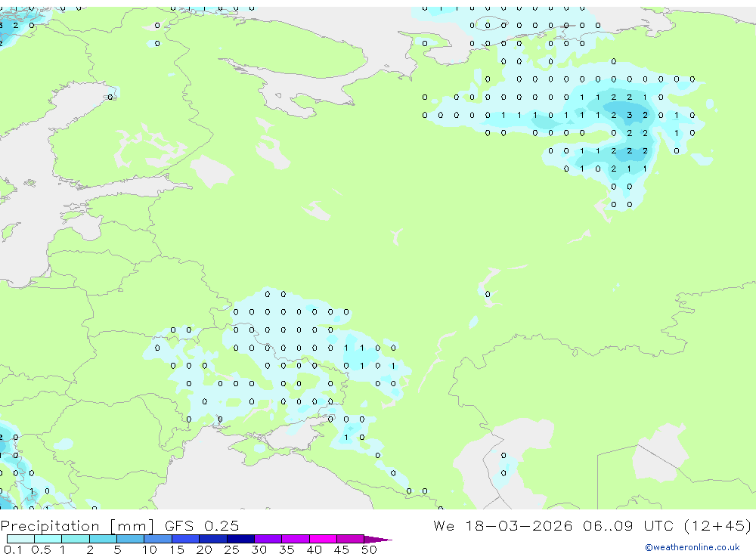Select the 2–5 mm legend color box
The width and height of the screenshot is (756, 554).
103,539
